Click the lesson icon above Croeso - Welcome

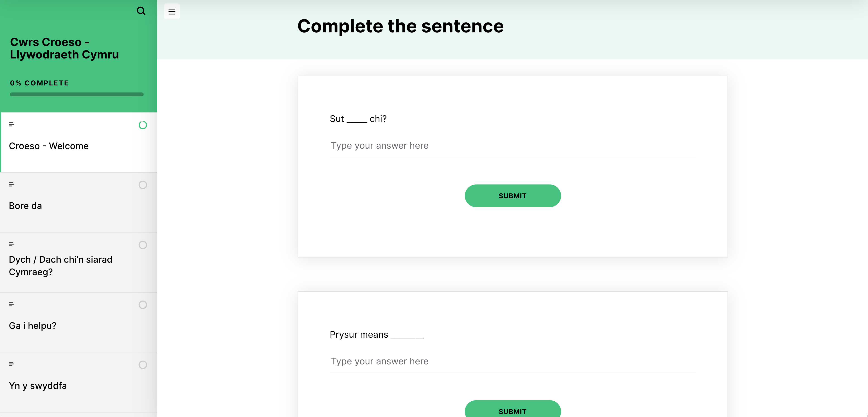tap(12, 124)
